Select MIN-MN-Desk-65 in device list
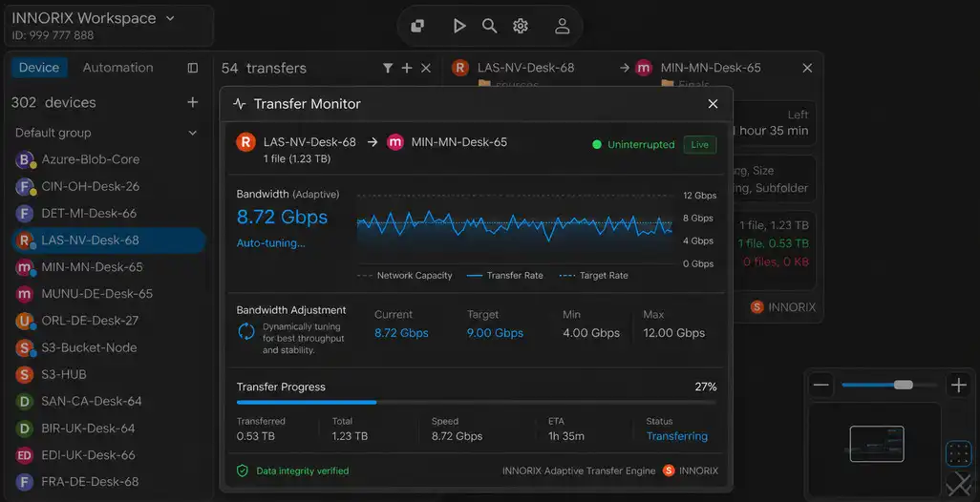Viewport: 980px width, 502px height. tap(108, 266)
